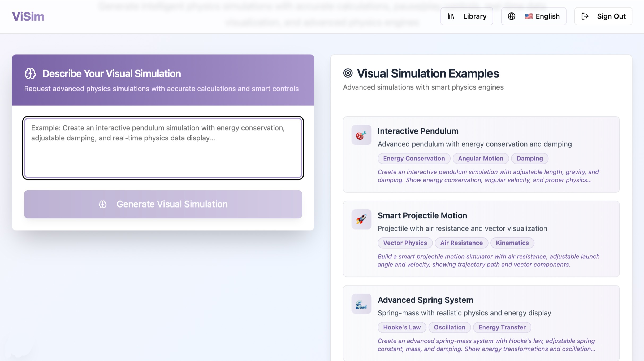Select the Interactive Pendulum example title

tap(418, 131)
